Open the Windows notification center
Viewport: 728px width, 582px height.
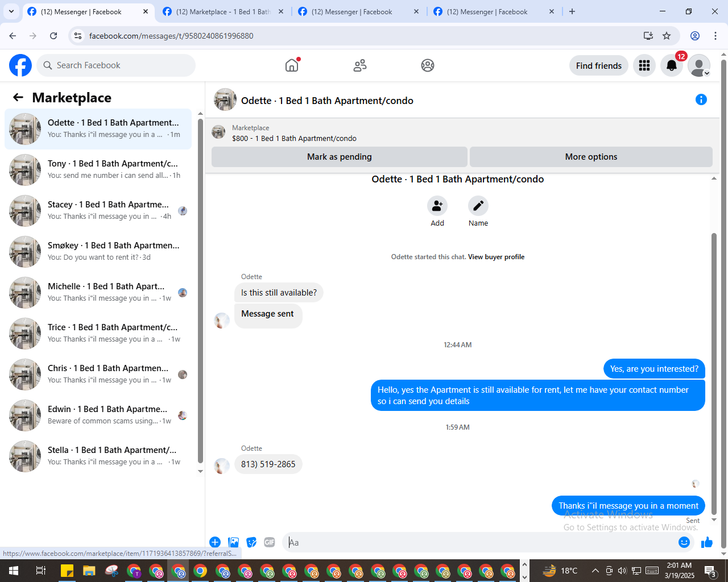point(710,571)
